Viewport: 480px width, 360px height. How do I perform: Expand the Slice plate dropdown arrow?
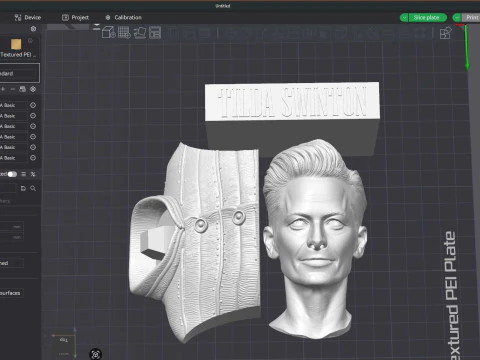[x=404, y=17]
